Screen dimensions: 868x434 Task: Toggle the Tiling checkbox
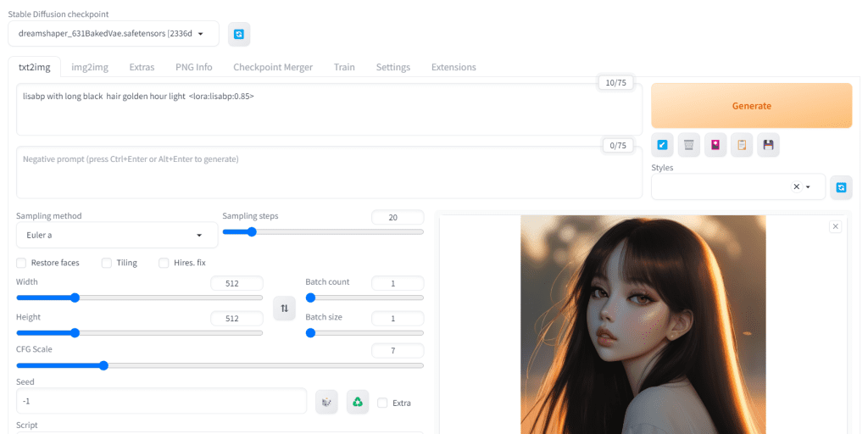107,263
